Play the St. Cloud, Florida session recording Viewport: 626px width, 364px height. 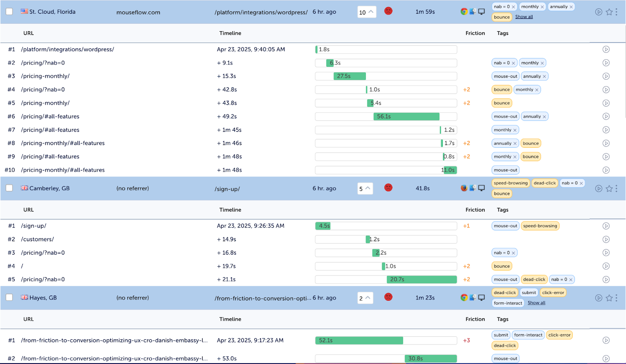point(599,12)
